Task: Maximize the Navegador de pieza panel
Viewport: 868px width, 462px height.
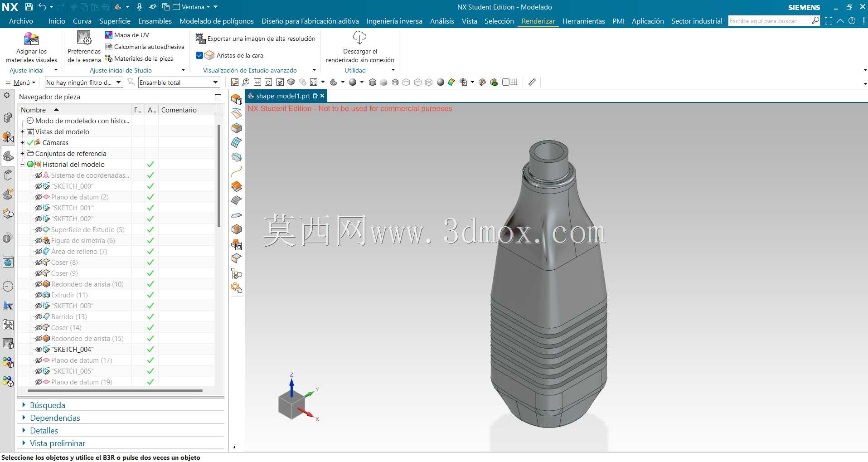Action: tap(218, 97)
